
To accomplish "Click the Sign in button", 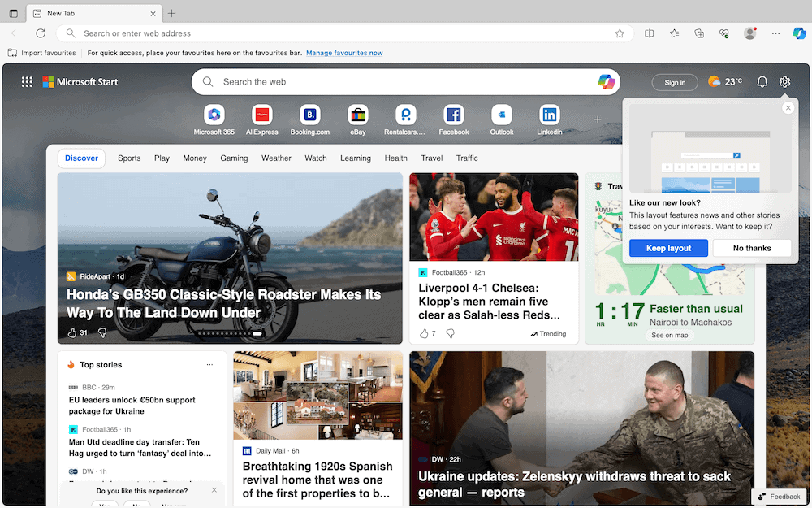I will [675, 82].
